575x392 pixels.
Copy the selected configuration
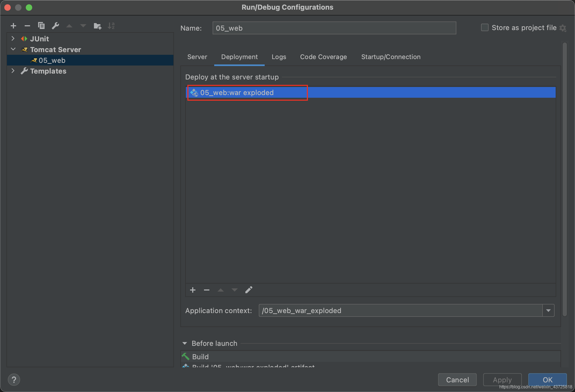41,26
